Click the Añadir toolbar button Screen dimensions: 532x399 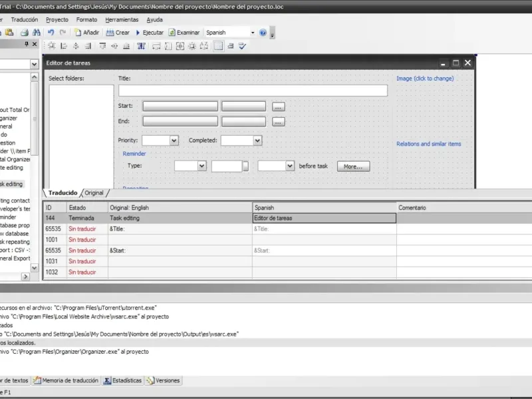(x=87, y=33)
